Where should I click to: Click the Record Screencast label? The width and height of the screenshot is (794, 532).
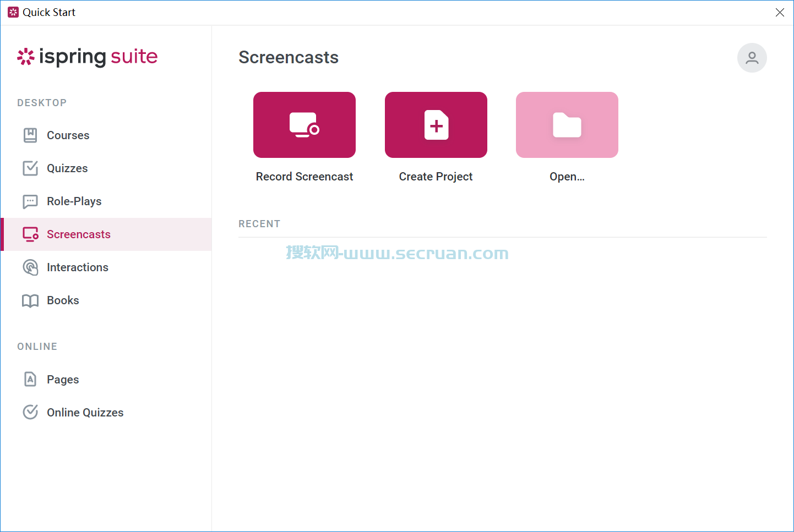click(x=304, y=177)
